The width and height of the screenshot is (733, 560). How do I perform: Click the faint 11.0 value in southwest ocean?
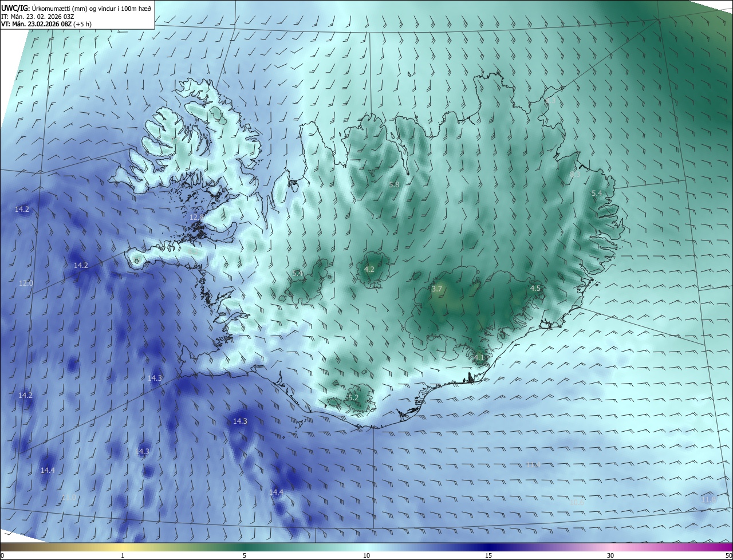coord(69,498)
